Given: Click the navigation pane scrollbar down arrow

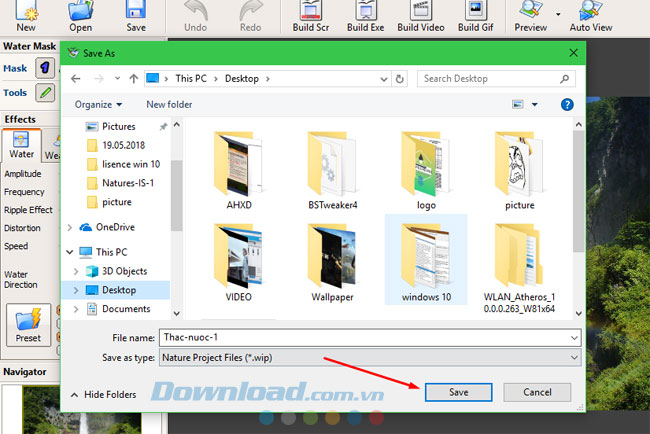Looking at the screenshot, I should pos(177,314).
